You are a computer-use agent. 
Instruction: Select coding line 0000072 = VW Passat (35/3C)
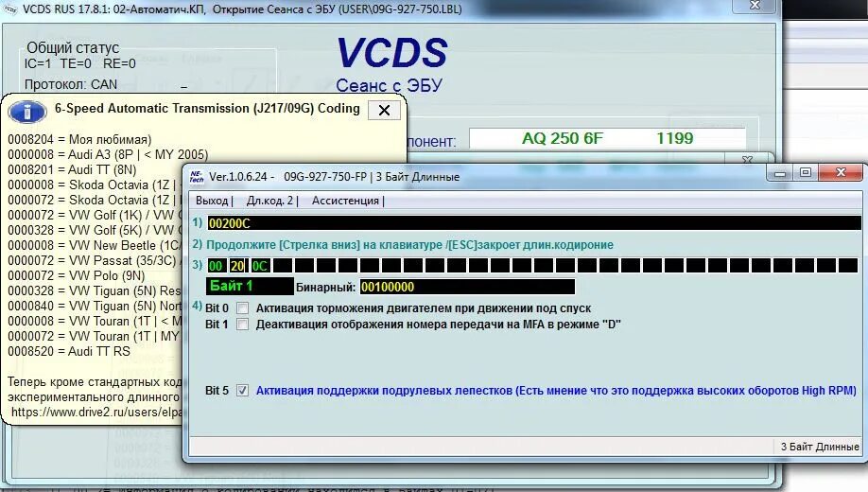95,260
